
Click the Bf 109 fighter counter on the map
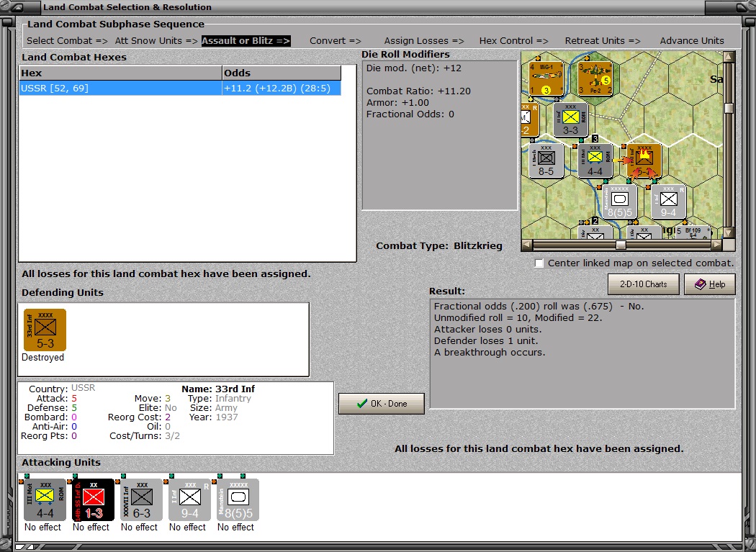point(693,232)
